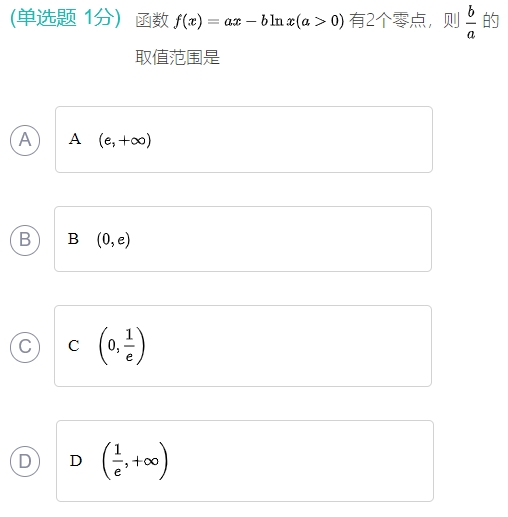This screenshot has width=508, height=517.
Task: Select the circled A radio option
Action: [x=25, y=140]
